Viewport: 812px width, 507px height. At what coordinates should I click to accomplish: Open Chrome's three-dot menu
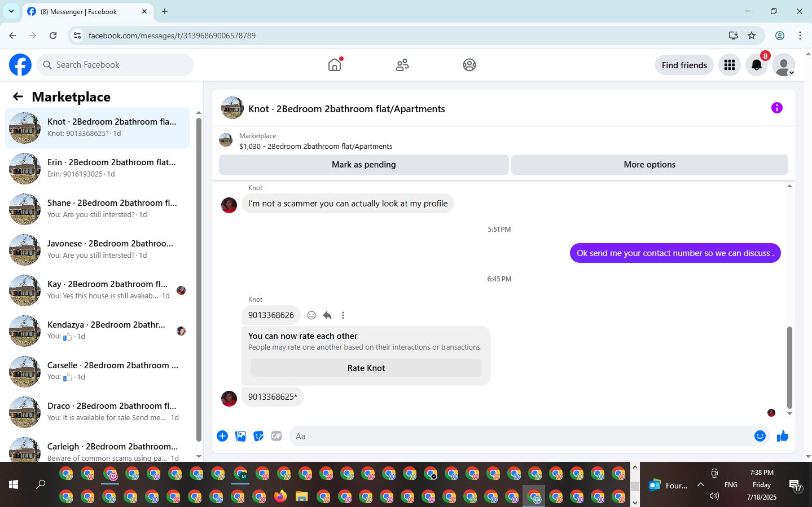[x=800, y=36]
